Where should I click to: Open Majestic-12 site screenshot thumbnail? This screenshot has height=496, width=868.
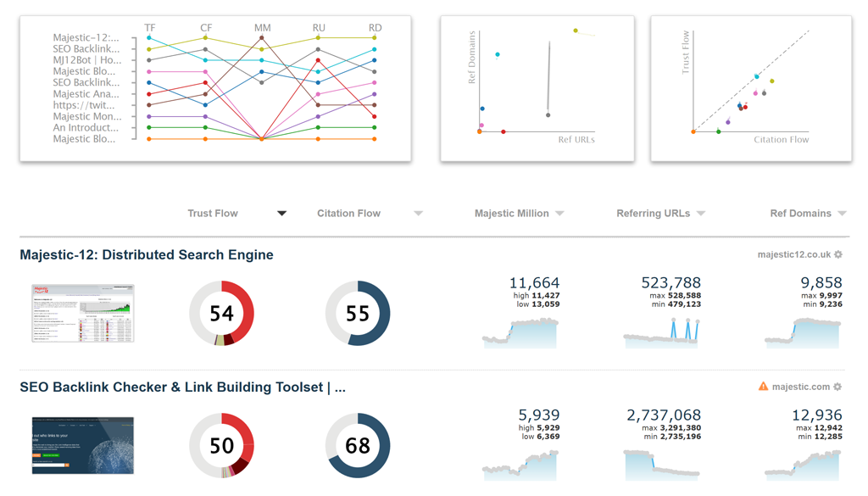point(83,314)
